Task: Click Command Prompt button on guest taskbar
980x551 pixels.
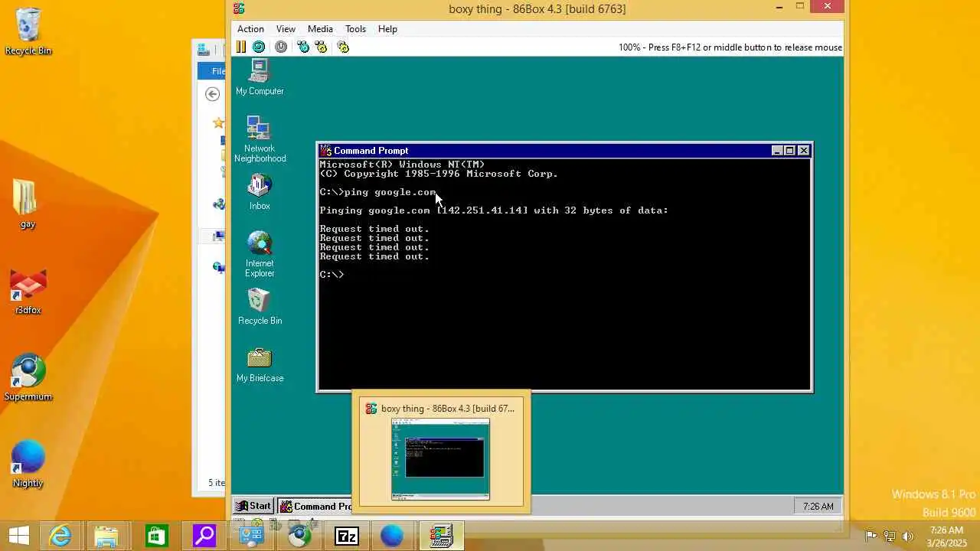Action: 315,506
